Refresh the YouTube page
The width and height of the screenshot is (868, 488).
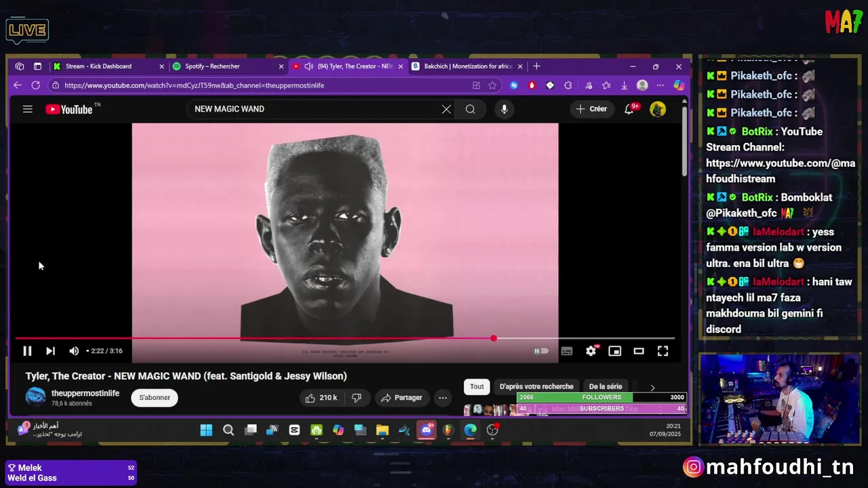36,85
